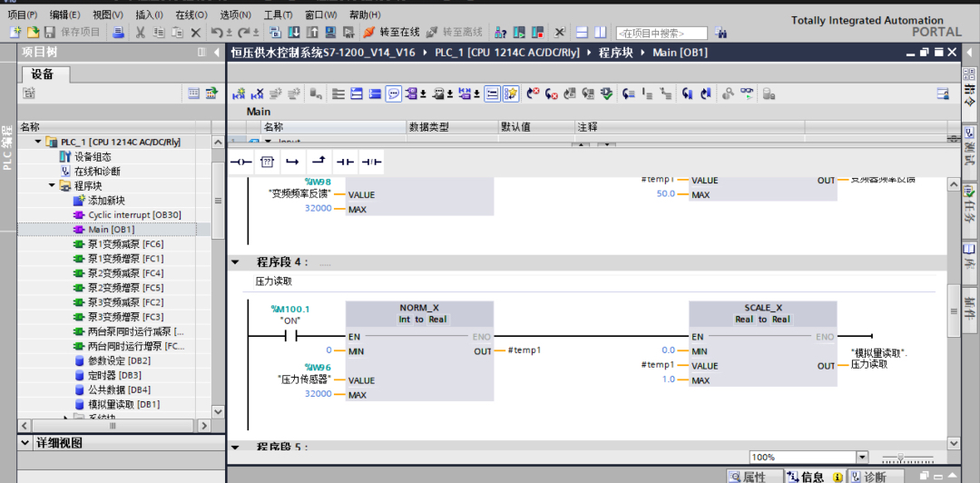Insert a normally open contact from favorites
This screenshot has height=483, width=980.
tap(345, 162)
